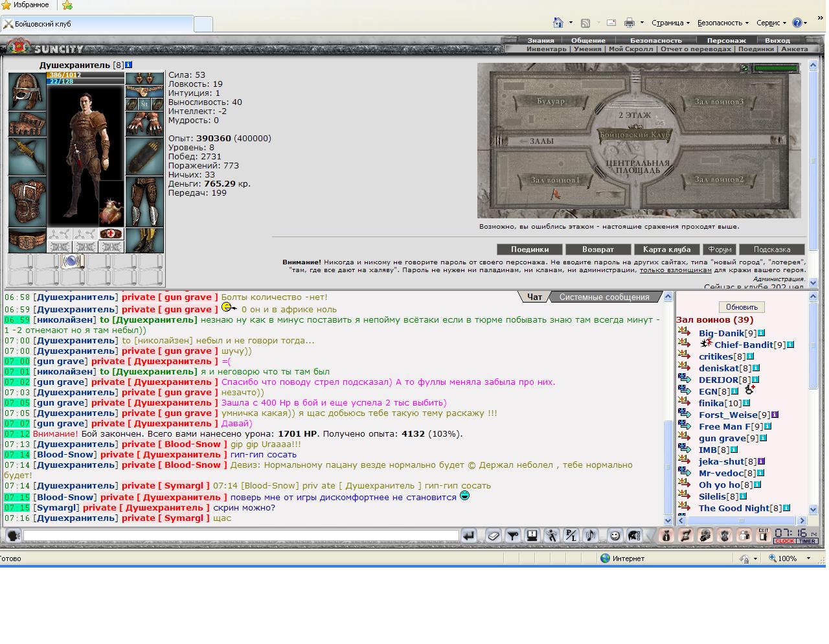The width and height of the screenshot is (829, 644).
Task: Open the print options dropdown arrow
Action: coord(642,23)
